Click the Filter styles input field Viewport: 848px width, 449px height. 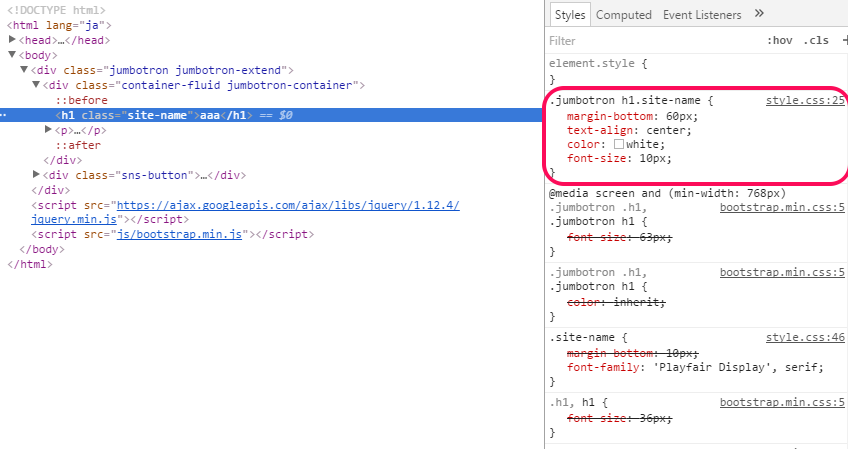tap(640, 41)
